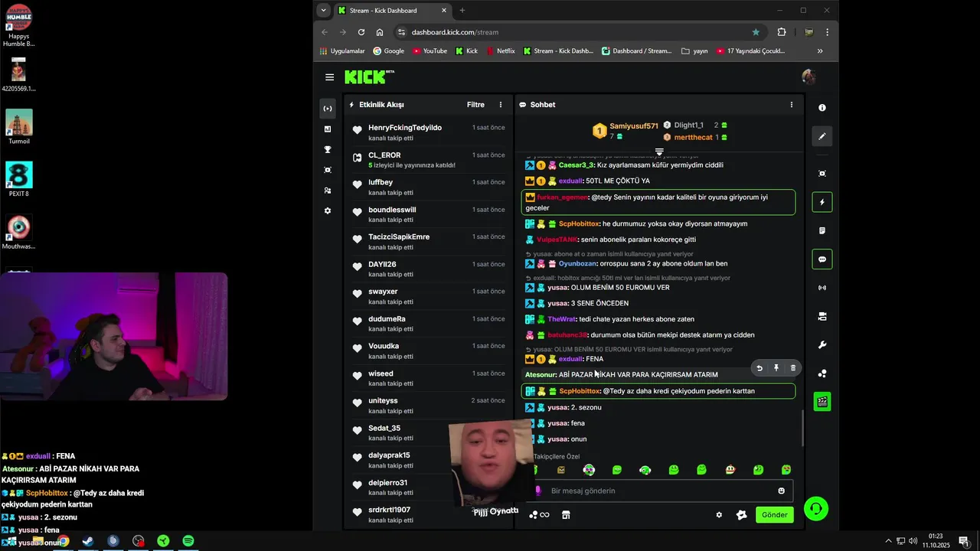
Task: Click the sticker icon beside Gönder
Action: coord(741,515)
